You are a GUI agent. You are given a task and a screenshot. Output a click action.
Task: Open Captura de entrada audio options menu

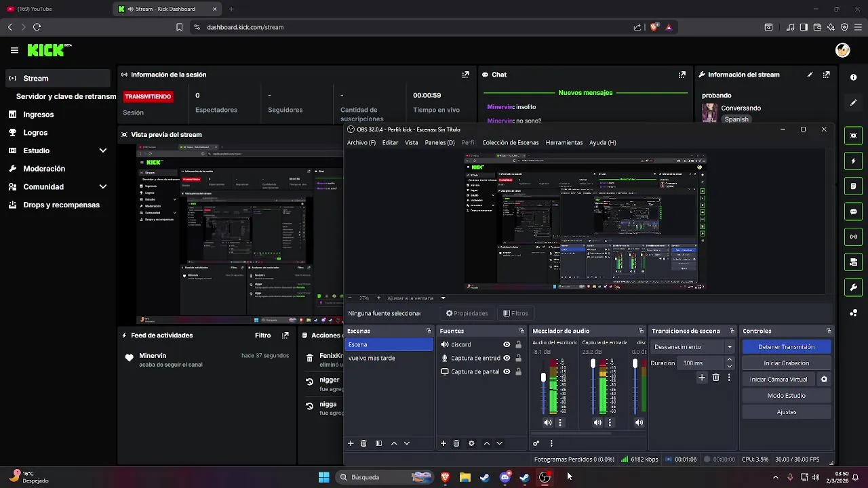(x=610, y=422)
